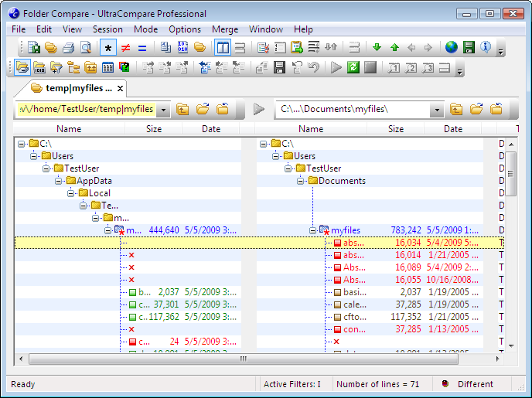
Task: Click the globe web compare icon
Action: (452, 47)
